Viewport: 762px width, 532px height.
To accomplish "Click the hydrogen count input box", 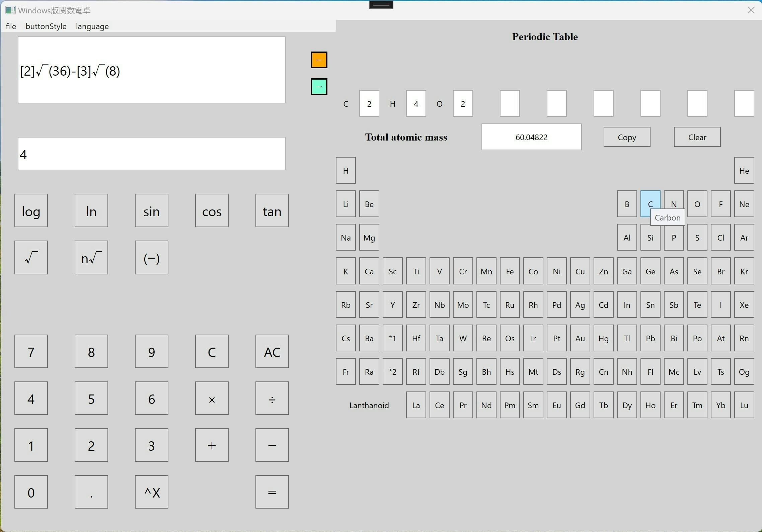I will (416, 104).
